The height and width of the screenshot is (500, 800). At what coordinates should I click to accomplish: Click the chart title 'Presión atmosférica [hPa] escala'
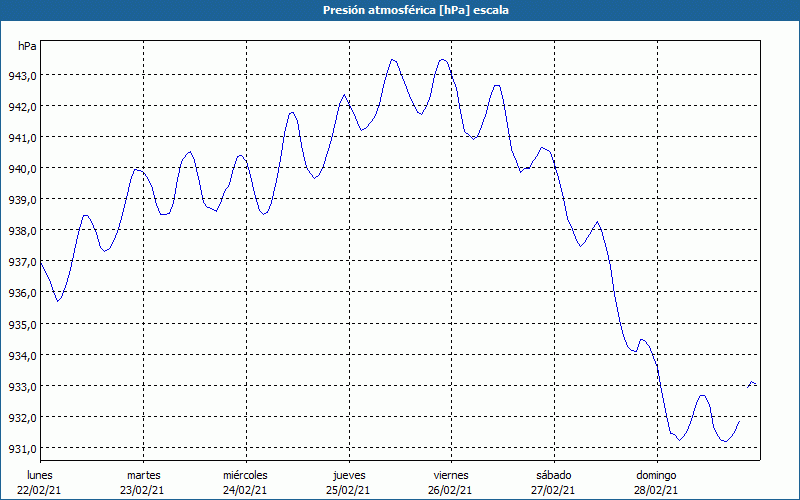[416, 10]
